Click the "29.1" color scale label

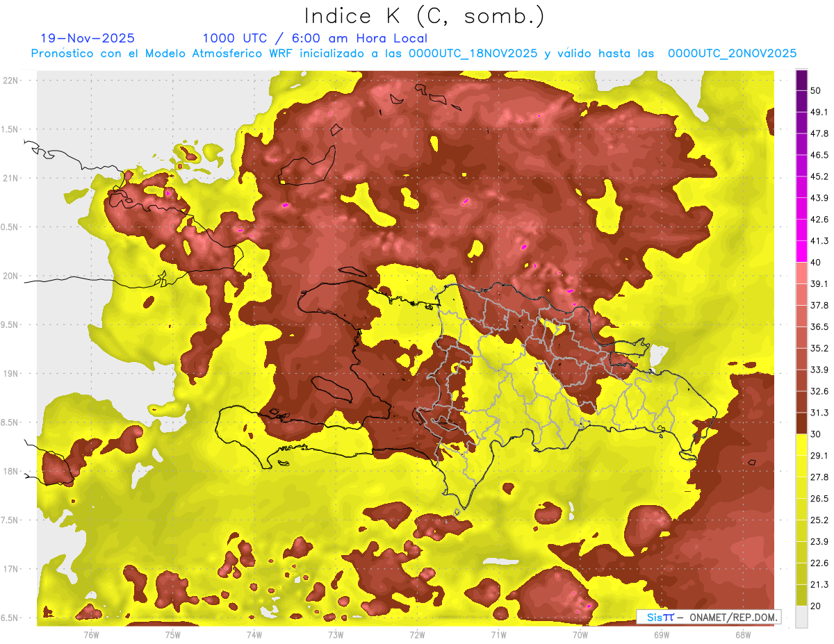(x=819, y=456)
